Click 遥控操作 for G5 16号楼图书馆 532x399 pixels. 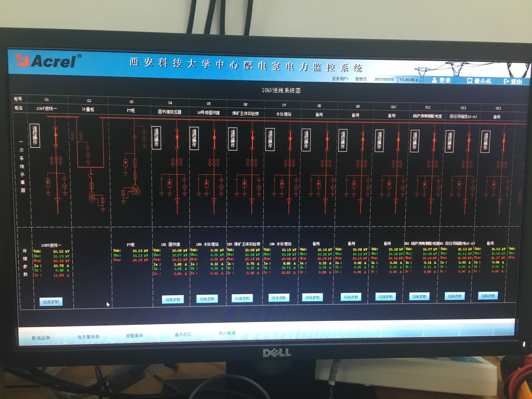(x=194, y=138)
